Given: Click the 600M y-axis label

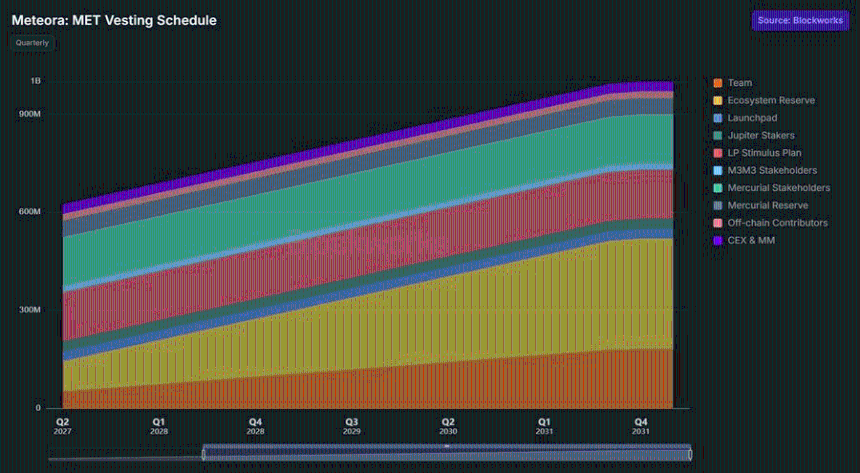Looking at the screenshot, I should point(30,212).
